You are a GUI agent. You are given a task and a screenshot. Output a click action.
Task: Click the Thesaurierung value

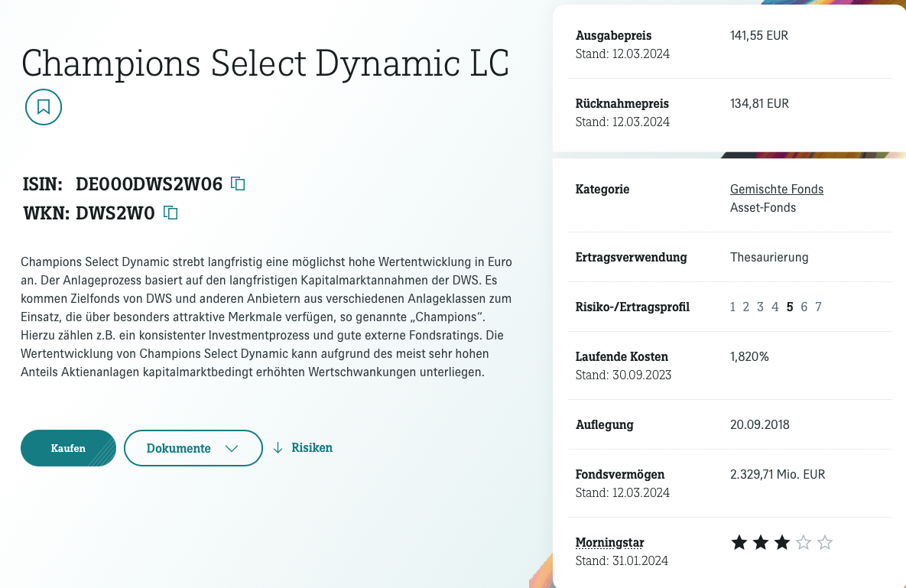(x=769, y=257)
